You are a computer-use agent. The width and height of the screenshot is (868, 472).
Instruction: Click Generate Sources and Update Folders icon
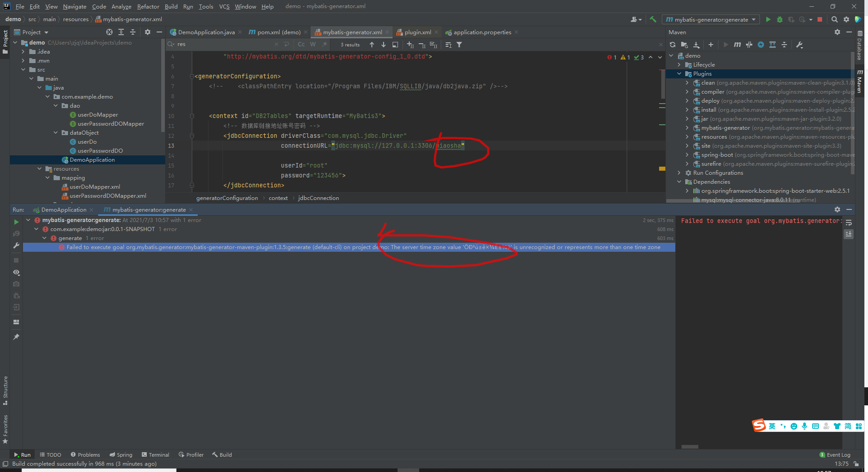(684, 45)
